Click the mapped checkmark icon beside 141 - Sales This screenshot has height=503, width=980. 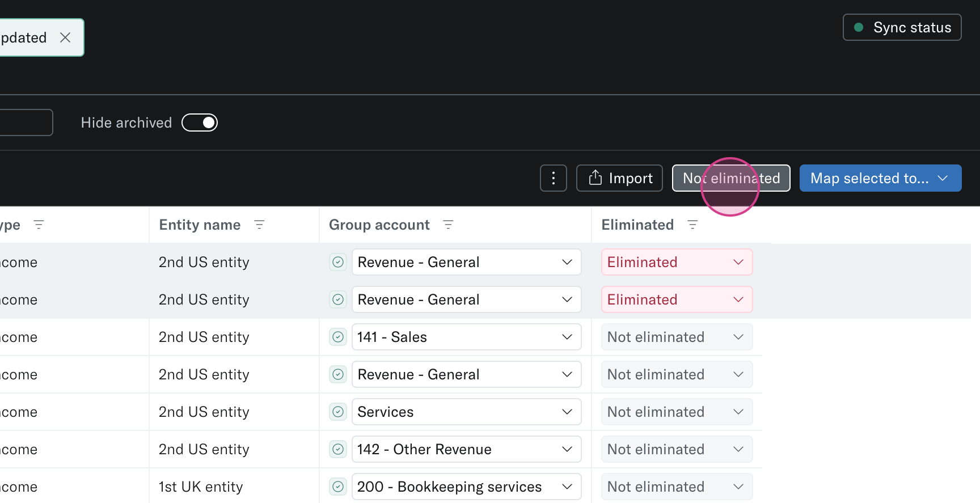[x=338, y=337]
